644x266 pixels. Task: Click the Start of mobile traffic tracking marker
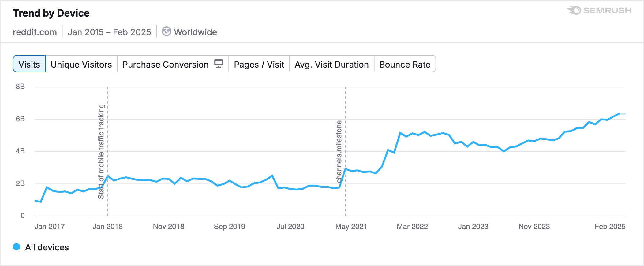click(101, 152)
